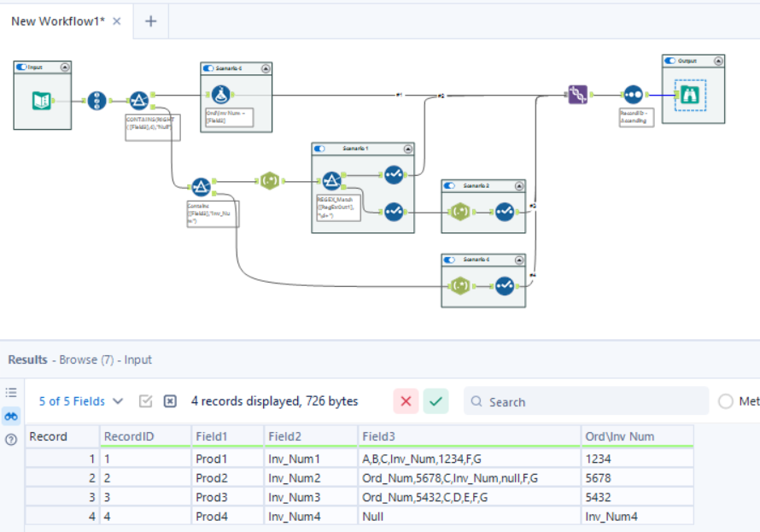Click the Field2 column header

pos(311,436)
